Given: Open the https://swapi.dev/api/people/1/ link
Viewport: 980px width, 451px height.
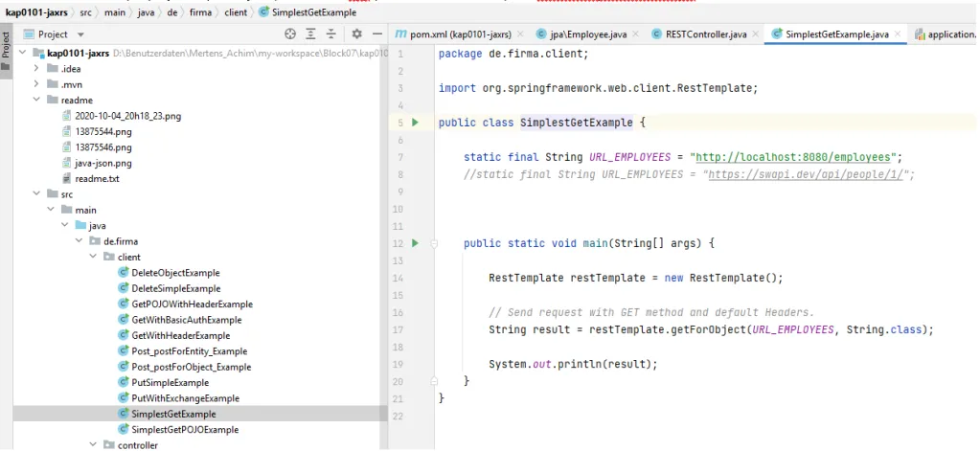Looking at the screenshot, I should [806, 175].
